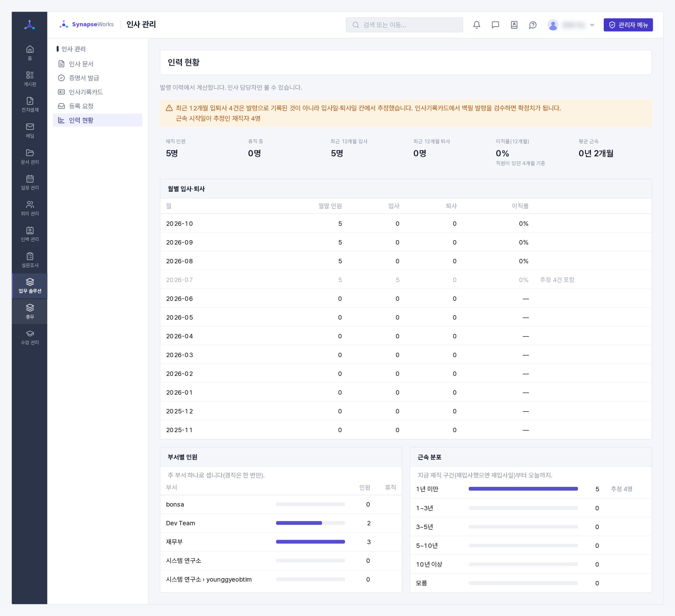Viewport: 675px width, 616px height.
Task: Open 인맥 관리 sidebar icon
Action: click(30, 234)
